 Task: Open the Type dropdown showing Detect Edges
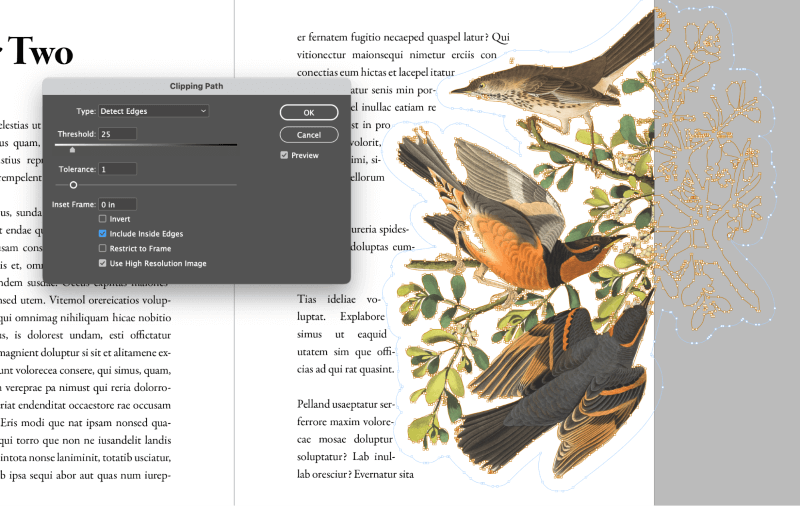point(153,111)
